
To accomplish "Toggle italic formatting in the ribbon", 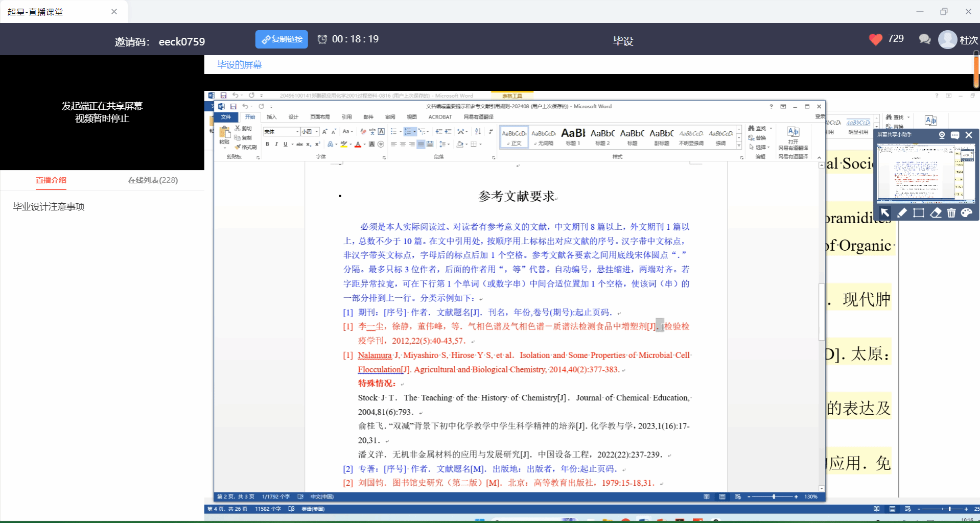I will point(276,145).
